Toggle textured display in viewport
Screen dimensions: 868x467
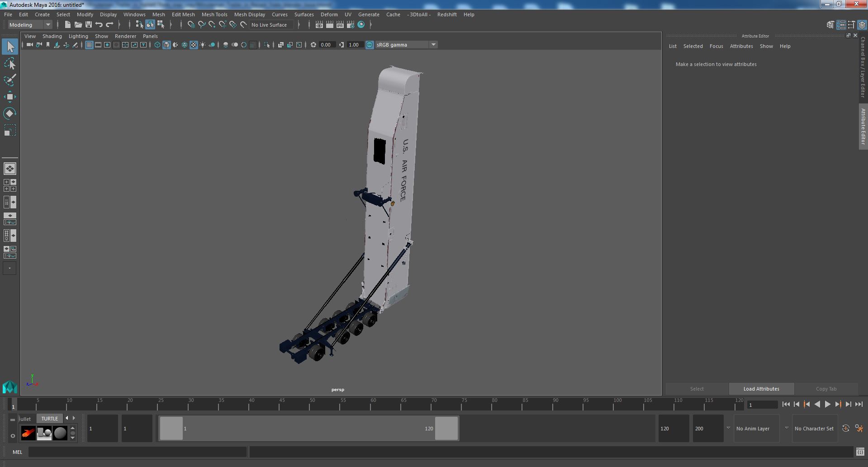coord(194,45)
